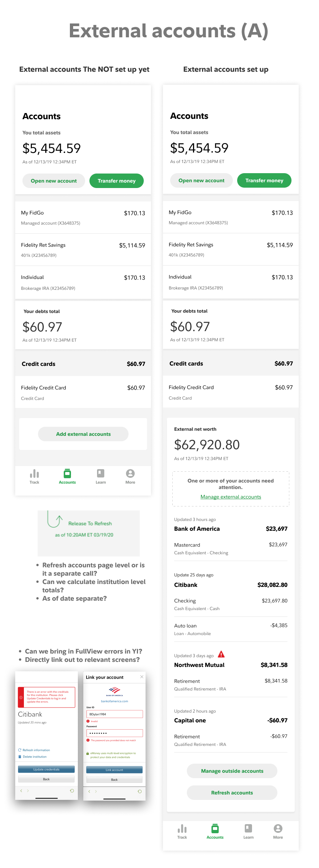Open the Fidelity Ret Savings row in left mockup
319x868 pixels.
coord(83,250)
